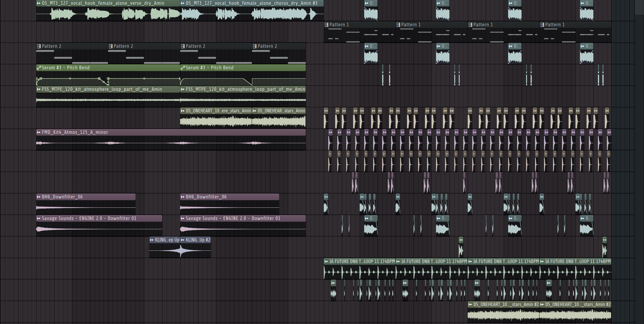This screenshot has width=644, height=324.
Task: Open the clip menu icon of the chorus_dry_Amin #3 vocal clip
Action: 183,3
